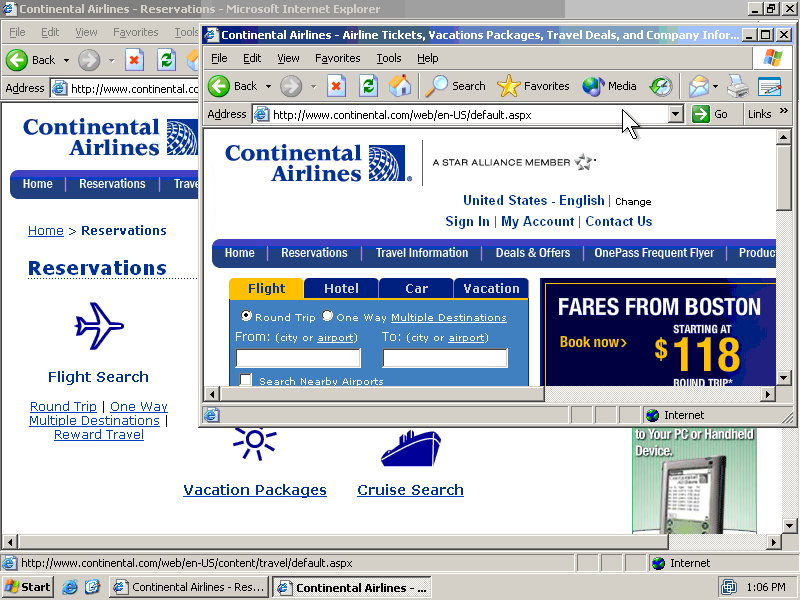Open front window address bar dropdown
Viewport: 800px width, 600px height.
point(676,114)
